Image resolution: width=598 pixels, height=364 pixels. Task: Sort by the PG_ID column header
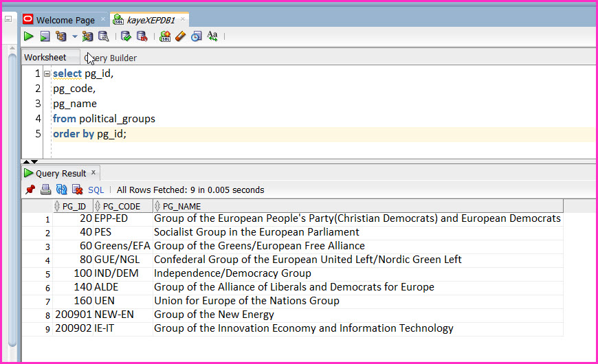coord(72,206)
